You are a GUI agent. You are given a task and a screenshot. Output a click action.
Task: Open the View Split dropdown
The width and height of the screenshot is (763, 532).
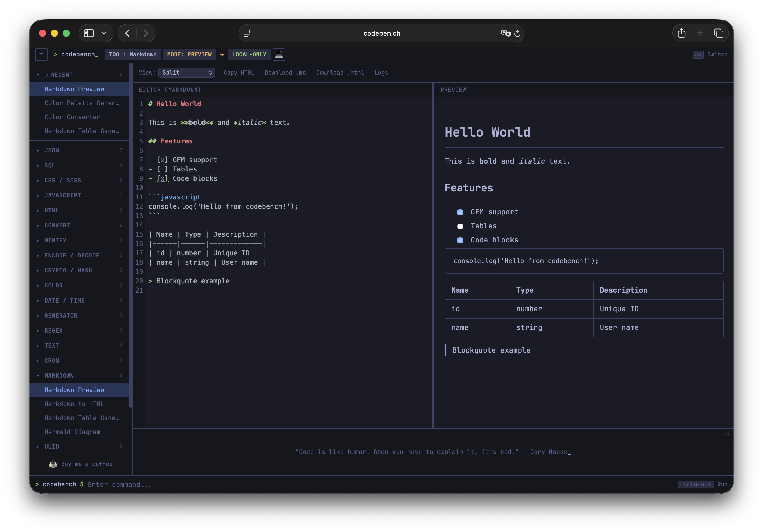pyautogui.click(x=187, y=73)
